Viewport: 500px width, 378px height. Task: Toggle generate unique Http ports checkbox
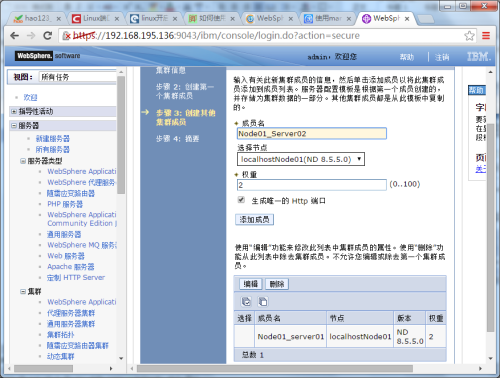[241, 200]
